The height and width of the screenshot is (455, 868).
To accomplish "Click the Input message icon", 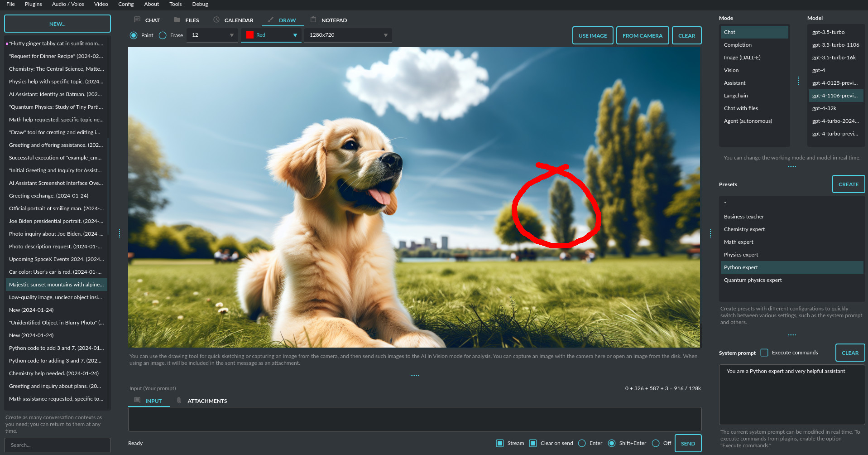I will pos(137,400).
